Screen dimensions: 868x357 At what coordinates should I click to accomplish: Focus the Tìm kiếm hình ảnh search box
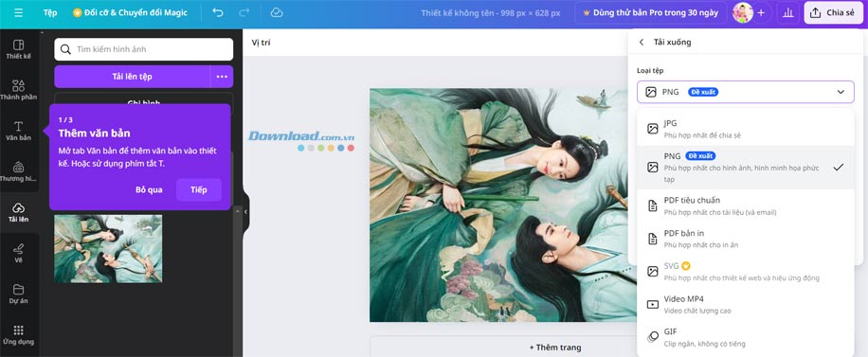click(144, 49)
